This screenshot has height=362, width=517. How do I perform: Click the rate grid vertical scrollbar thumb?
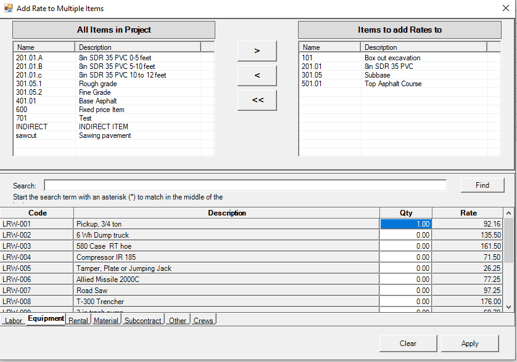point(508,240)
